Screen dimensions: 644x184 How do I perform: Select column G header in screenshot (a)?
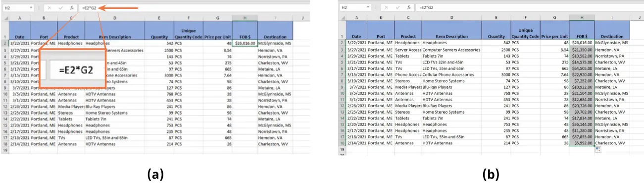click(x=218, y=17)
